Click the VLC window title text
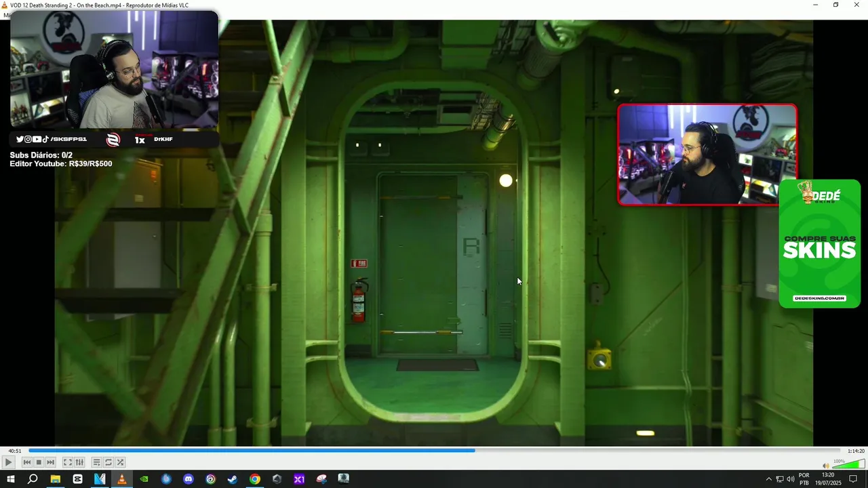Screen dimensions: 868x488 pyautogui.click(x=99, y=5)
